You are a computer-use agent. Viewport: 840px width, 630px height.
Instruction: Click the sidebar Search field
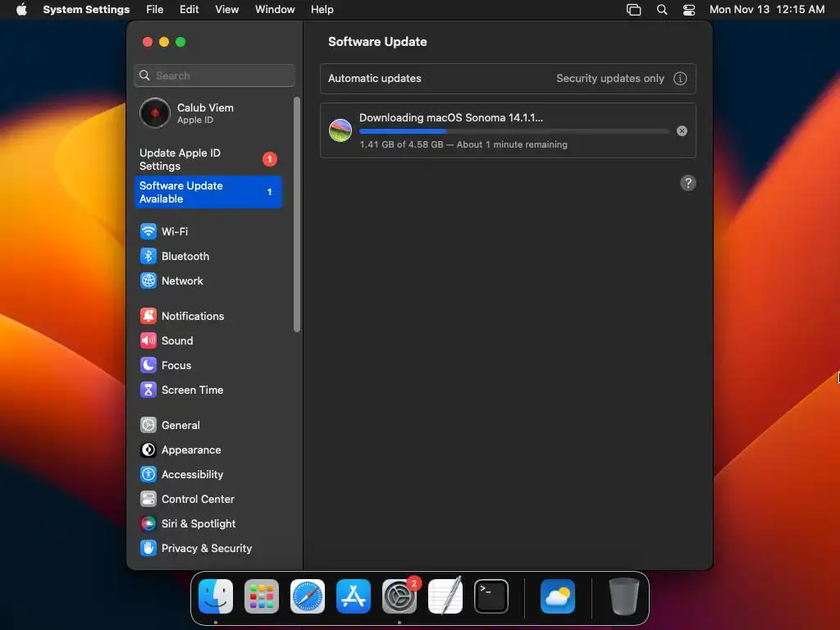pos(214,75)
